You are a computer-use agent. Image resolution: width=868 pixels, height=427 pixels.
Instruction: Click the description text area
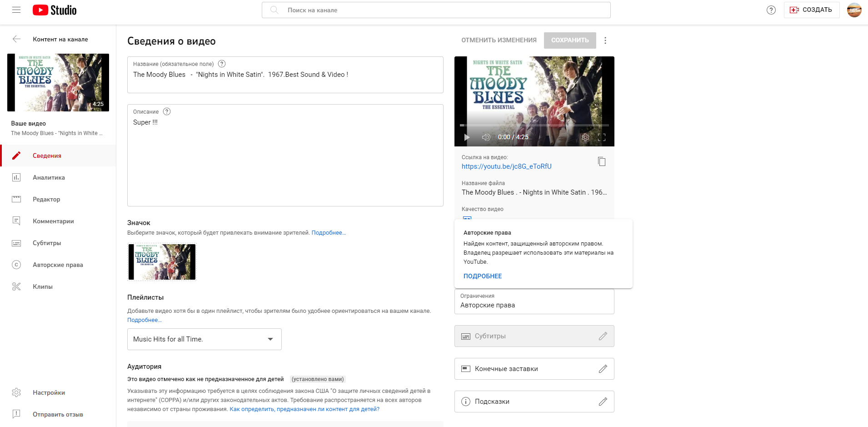click(285, 156)
